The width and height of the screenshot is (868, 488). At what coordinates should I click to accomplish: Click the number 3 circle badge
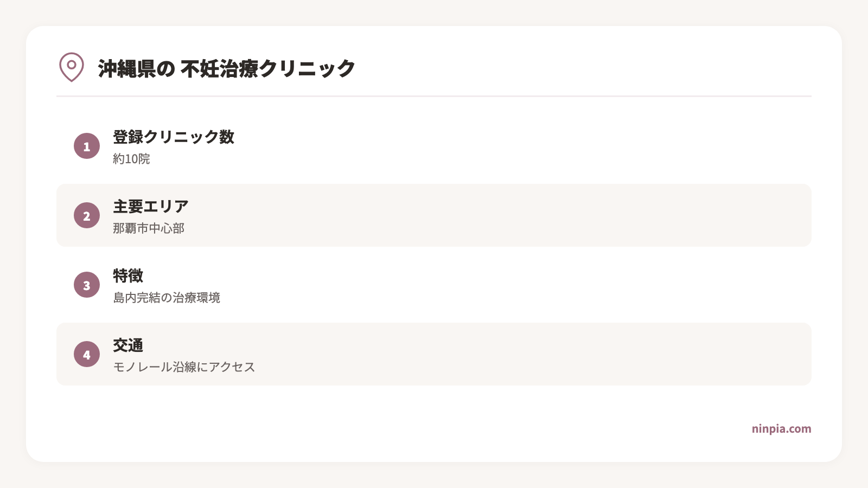87,285
